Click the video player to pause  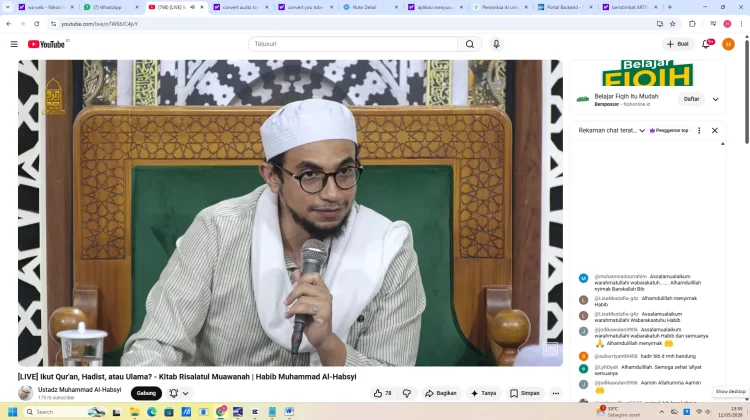[x=290, y=213]
